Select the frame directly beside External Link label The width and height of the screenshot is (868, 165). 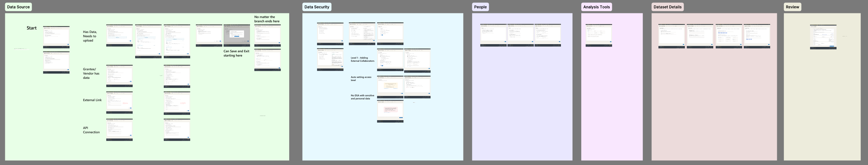click(x=119, y=103)
